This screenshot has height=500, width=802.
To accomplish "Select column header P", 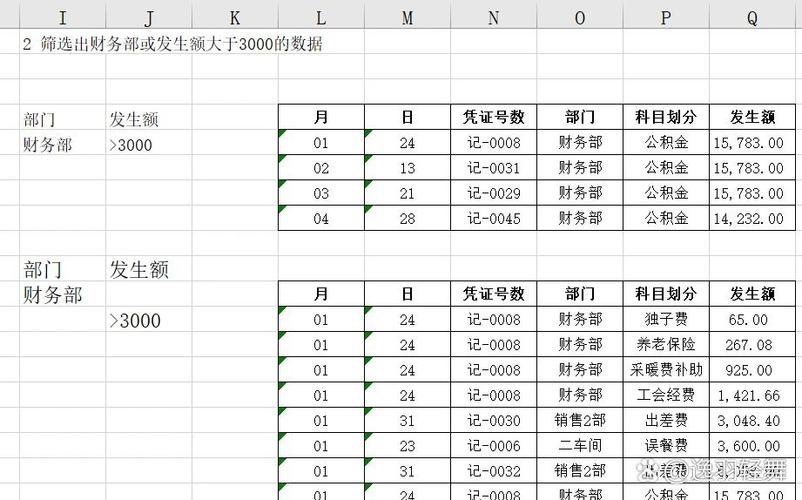I will click(666, 18).
